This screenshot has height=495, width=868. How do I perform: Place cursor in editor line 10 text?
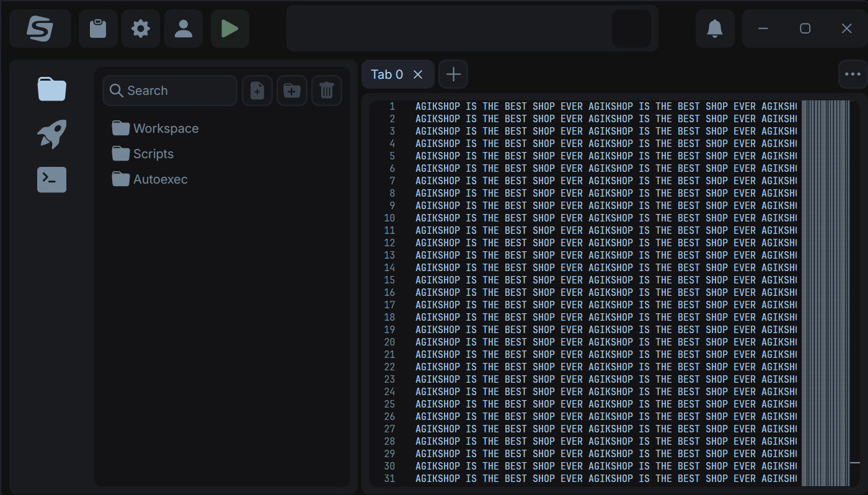click(606, 218)
